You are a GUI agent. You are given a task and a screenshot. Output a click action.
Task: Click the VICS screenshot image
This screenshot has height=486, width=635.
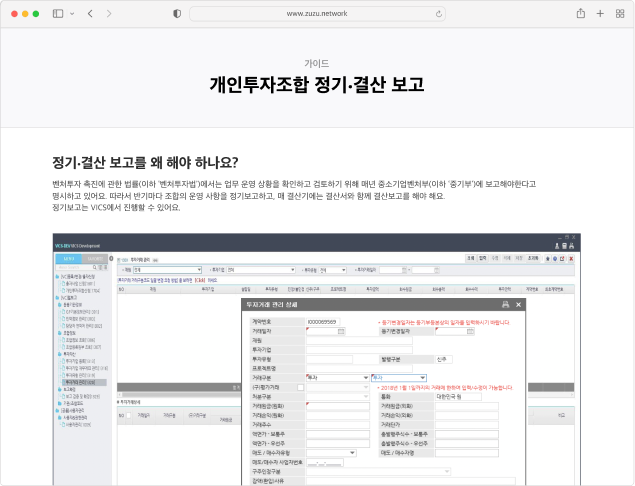click(x=318, y=360)
